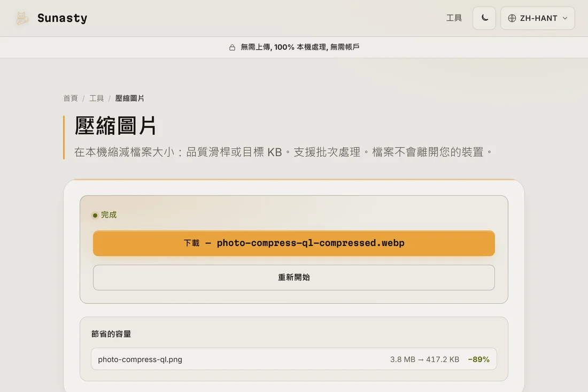Viewport: 588px width, 392px height.
Task: Click the Sunasty brand name
Action: point(62,18)
